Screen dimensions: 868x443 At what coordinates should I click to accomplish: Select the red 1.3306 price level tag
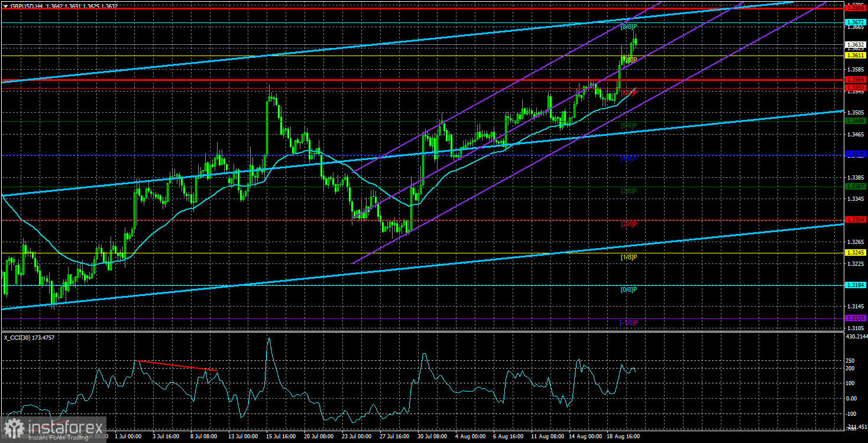point(856,220)
